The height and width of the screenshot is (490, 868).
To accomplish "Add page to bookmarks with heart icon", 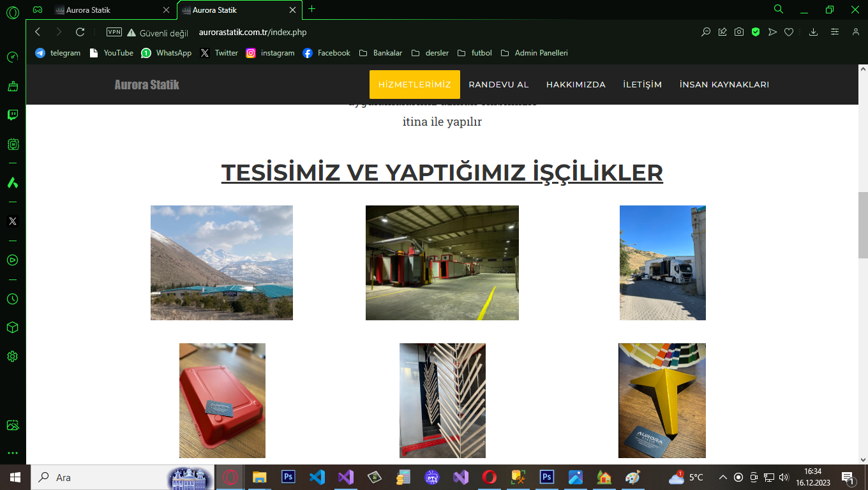I will coord(789,32).
